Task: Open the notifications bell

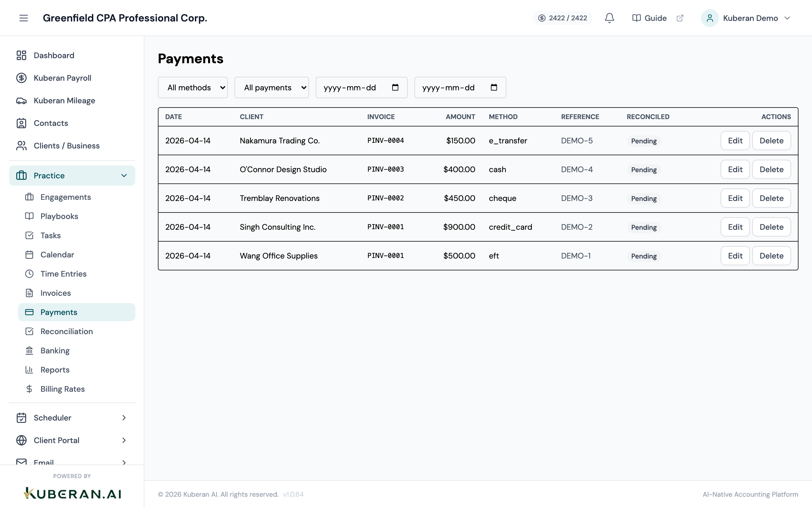Action: pos(609,18)
